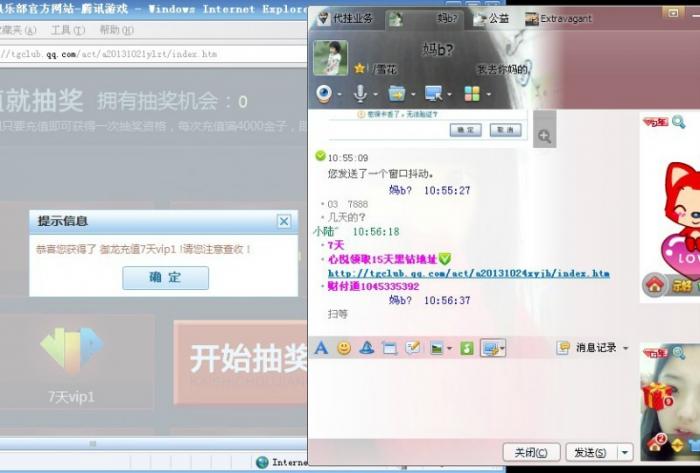Open the 工具(T) menu in Internet Explorer
This screenshot has height=473, width=700.
[x=67, y=30]
